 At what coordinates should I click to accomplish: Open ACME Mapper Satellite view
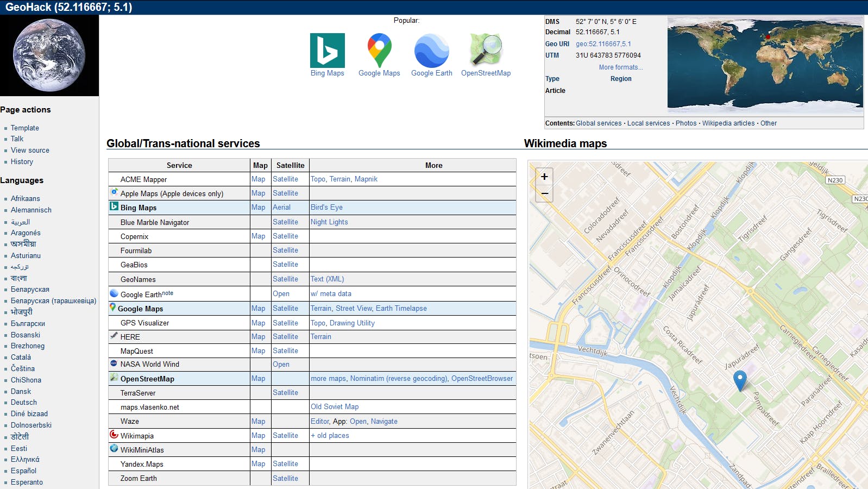(285, 179)
